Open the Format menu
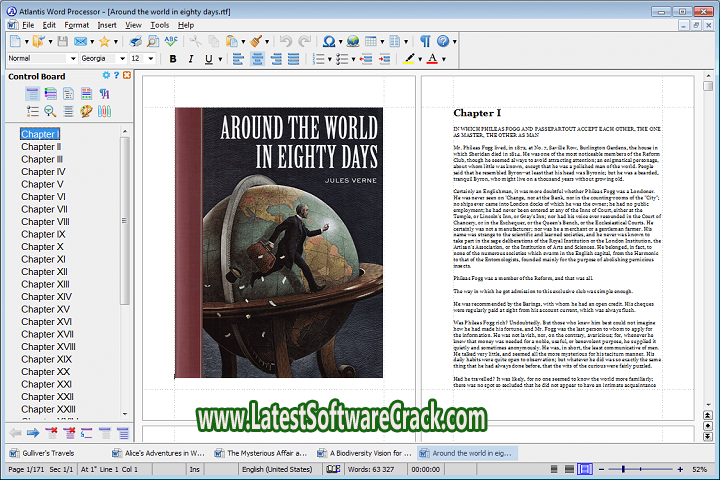The width and height of the screenshot is (720, 480). pos(76,24)
